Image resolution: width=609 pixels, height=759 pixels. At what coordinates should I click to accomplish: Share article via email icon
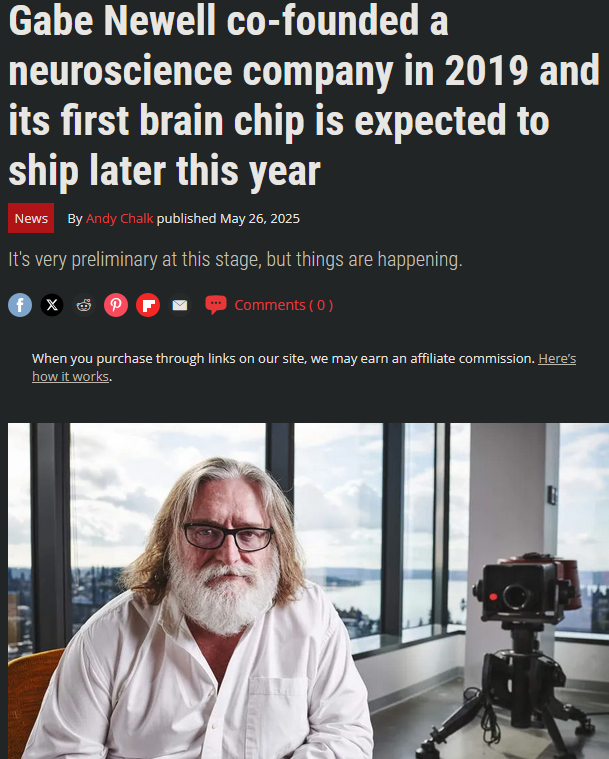(180, 305)
